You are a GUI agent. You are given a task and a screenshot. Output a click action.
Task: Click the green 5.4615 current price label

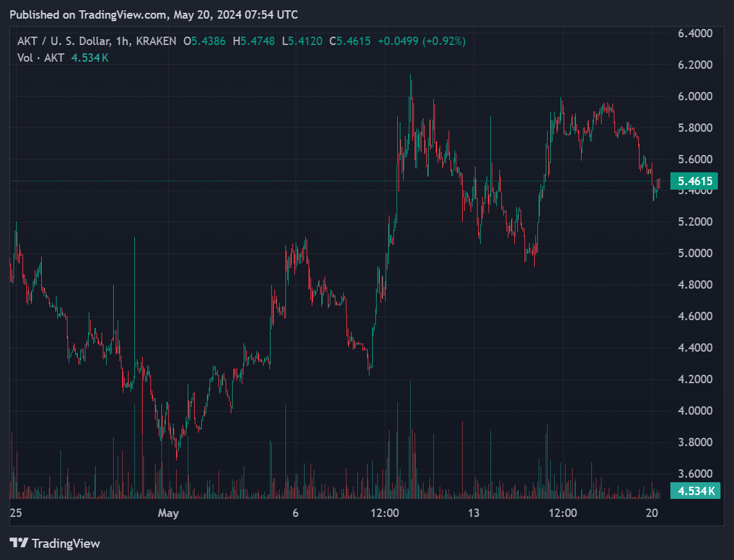(694, 181)
